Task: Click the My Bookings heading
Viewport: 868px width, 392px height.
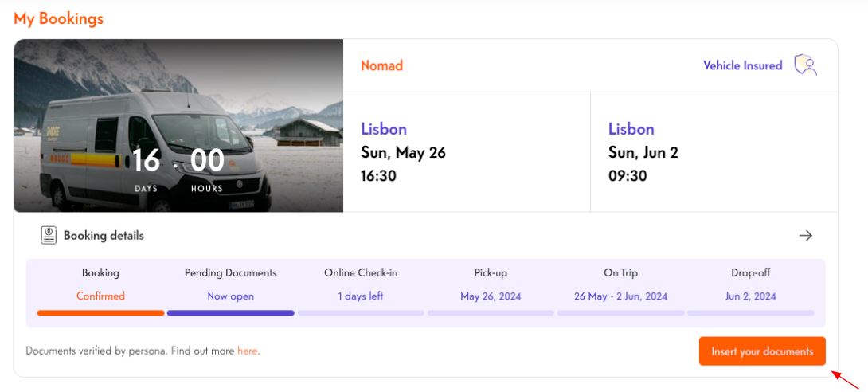Action: point(58,18)
